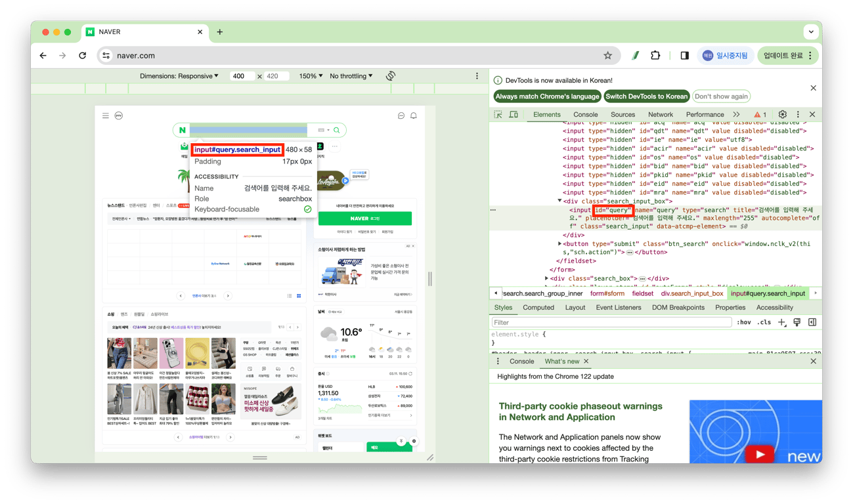Toggle rendering emulations paintbrush icon
This screenshot has height=504, width=853.
pyautogui.click(x=797, y=322)
